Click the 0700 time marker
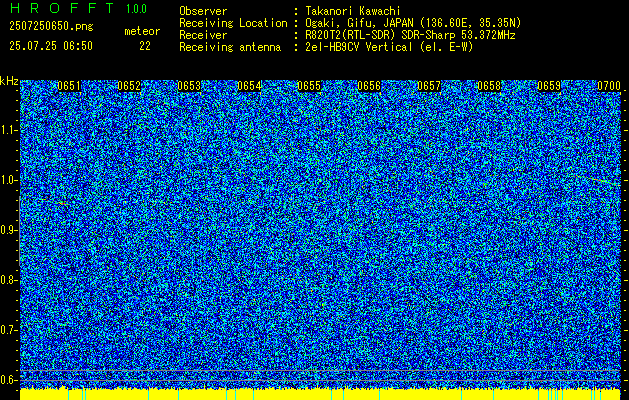This screenshot has width=629, height=400. [609, 86]
